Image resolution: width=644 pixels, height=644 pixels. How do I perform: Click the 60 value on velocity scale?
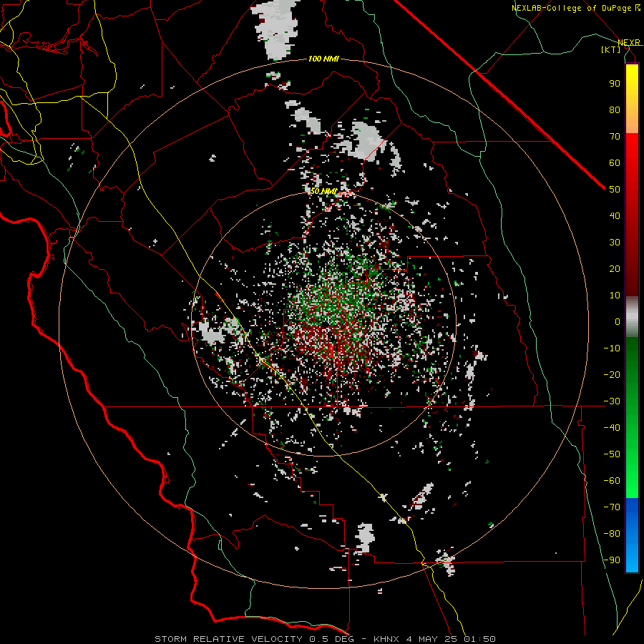click(x=615, y=162)
